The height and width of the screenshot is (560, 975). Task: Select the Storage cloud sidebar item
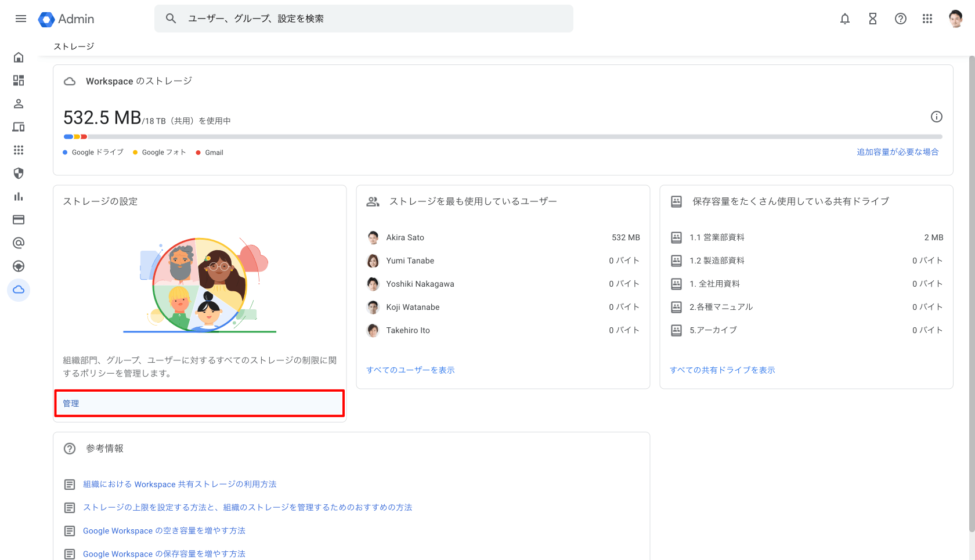[19, 290]
